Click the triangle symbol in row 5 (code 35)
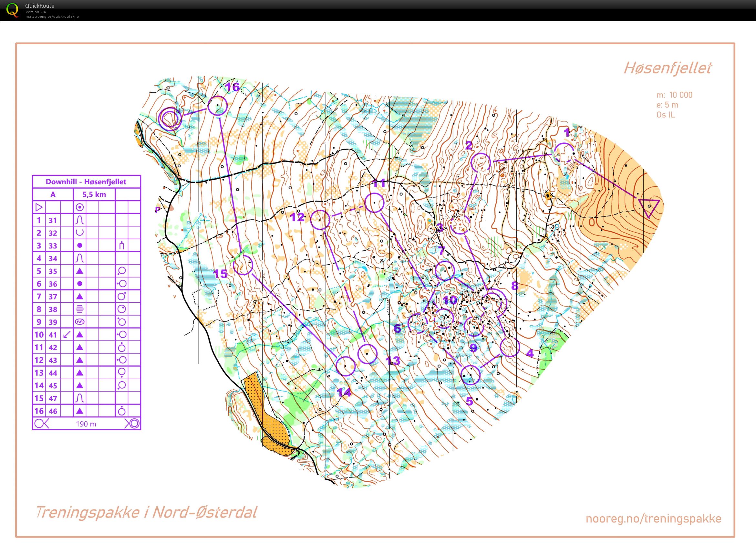This screenshot has width=756, height=556. 80,271
